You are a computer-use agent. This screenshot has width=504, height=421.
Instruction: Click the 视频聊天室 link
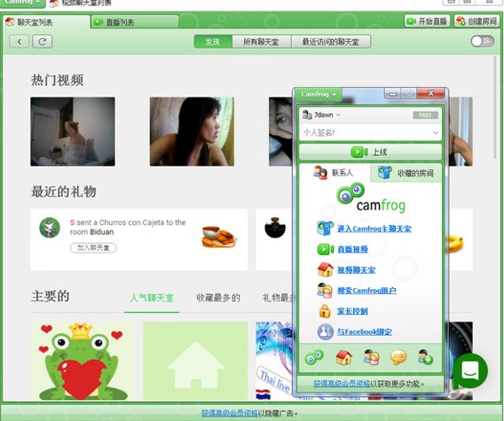coord(356,269)
